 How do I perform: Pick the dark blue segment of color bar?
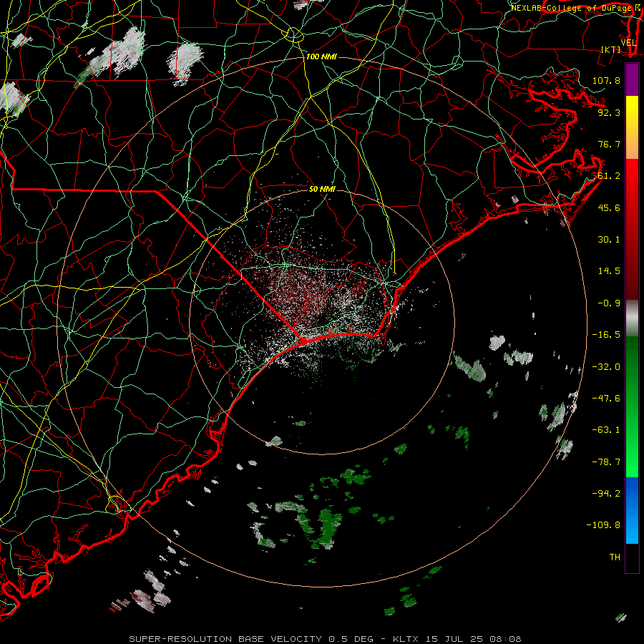tap(632, 493)
